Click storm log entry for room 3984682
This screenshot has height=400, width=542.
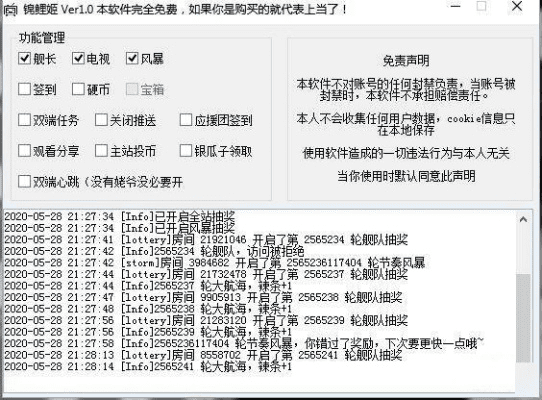pos(215,263)
